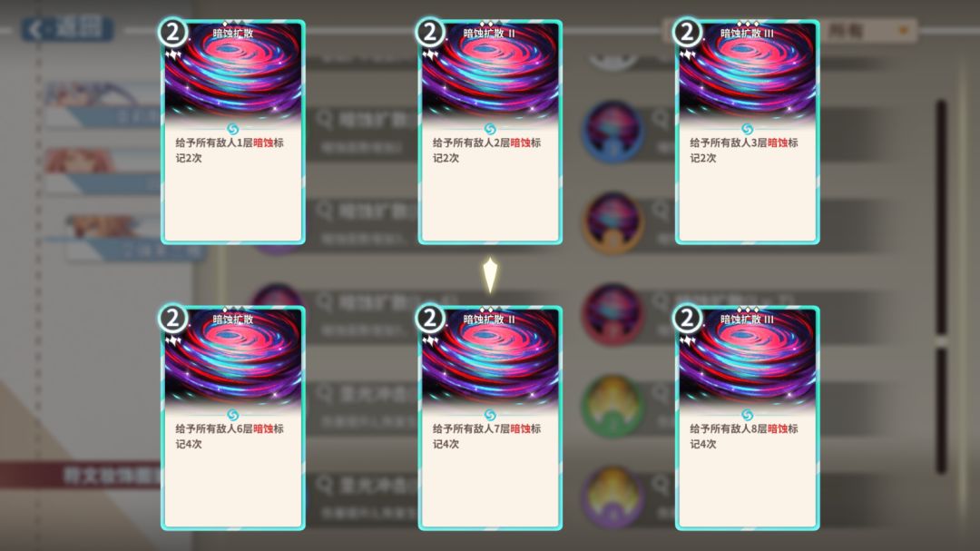Click swirl type icon on bottom-right card
Screen dimensions: 980x551
click(748, 415)
